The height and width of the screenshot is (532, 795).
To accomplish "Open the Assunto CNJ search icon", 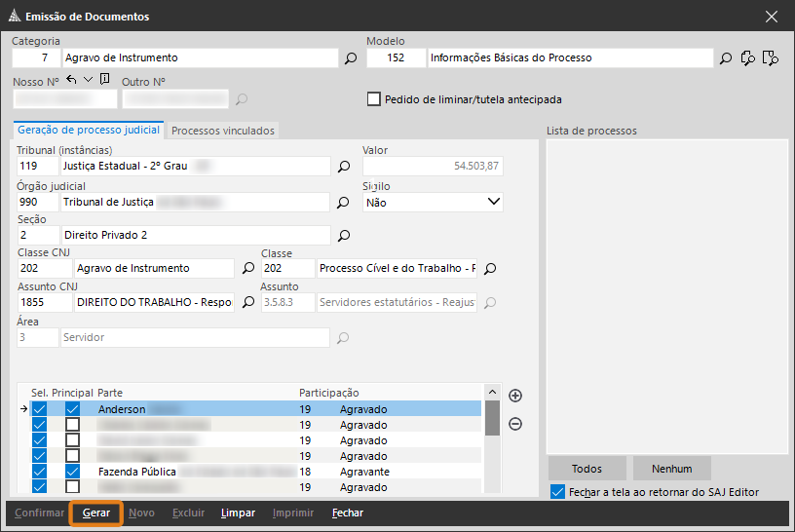I will (x=247, y=303).
